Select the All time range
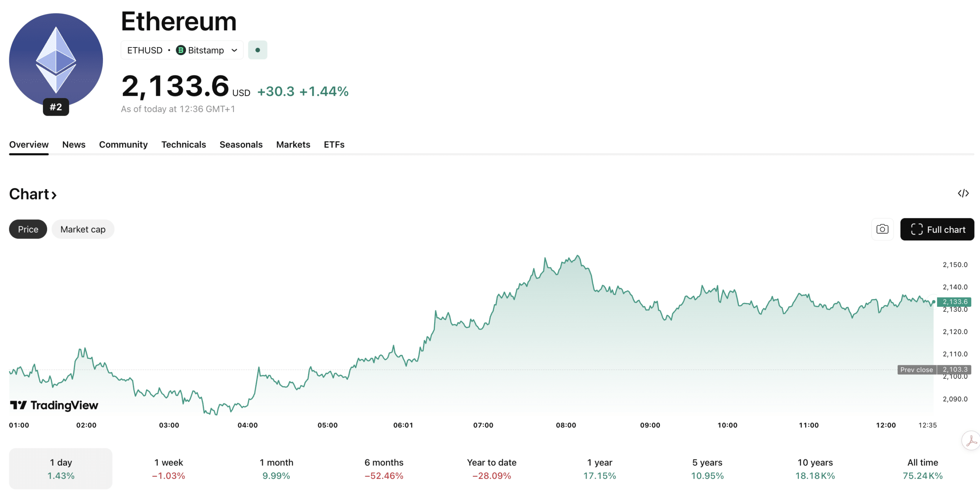Viewport: 980px width, 497px height. click(923, 469)
